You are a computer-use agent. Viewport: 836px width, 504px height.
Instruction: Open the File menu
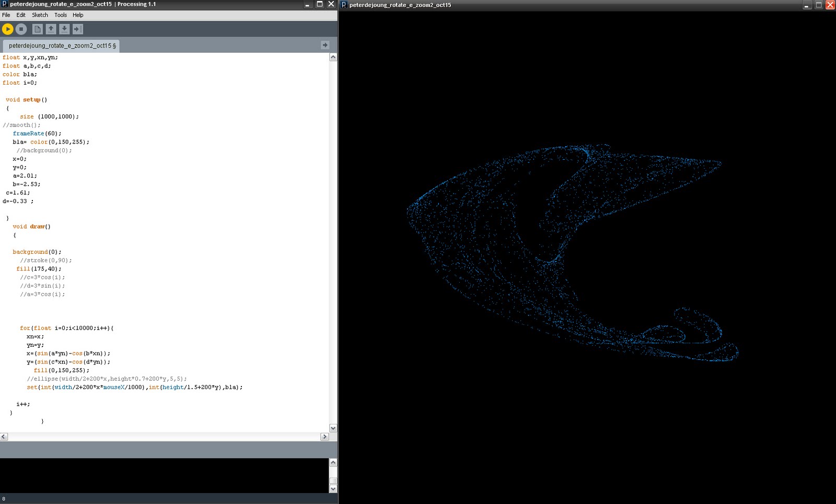pos(6,15)
